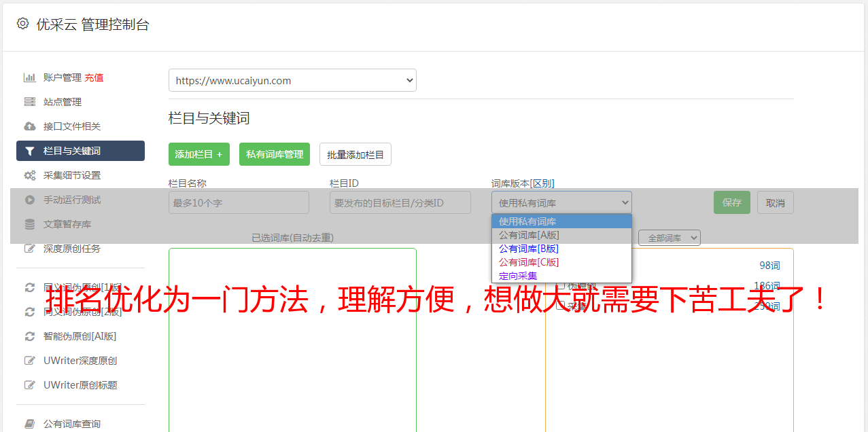
Task: Click the 栏目ID input field
Action: coord(400,202)
